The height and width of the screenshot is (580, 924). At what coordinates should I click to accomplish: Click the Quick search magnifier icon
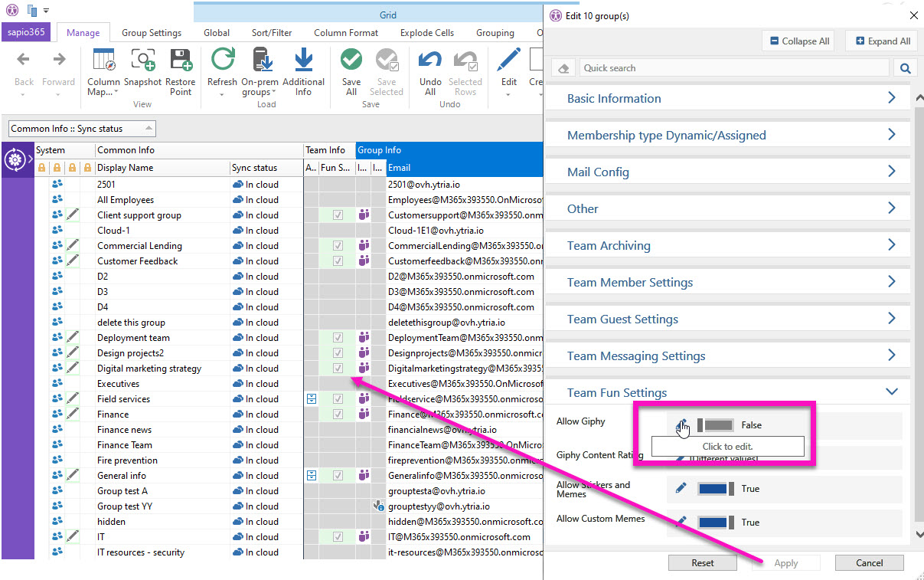tap(905, 68)
